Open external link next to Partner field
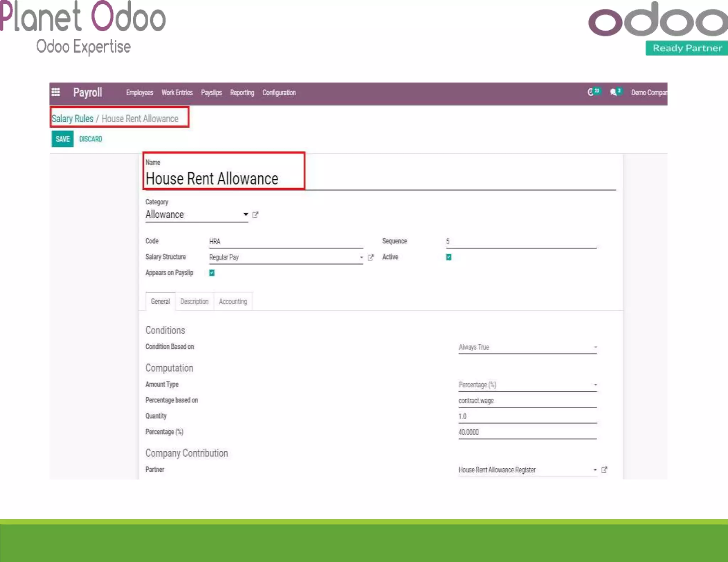 pos(604,470)
